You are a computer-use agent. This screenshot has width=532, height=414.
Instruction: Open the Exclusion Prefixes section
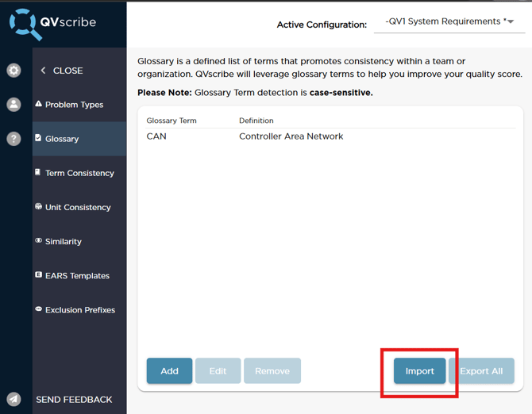79,310
